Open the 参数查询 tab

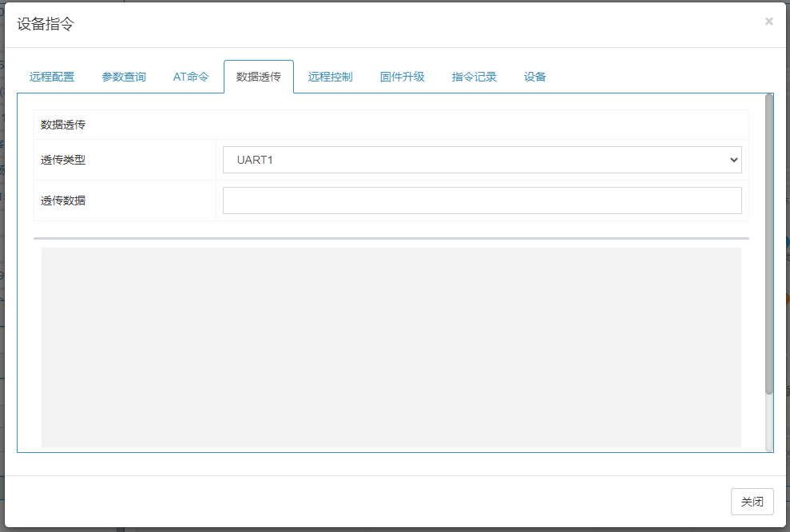[124, 77]
